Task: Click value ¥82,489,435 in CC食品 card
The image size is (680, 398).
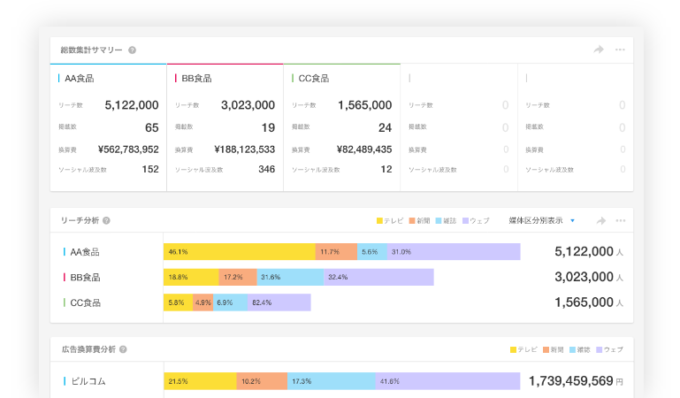Action: click(364, 150)
